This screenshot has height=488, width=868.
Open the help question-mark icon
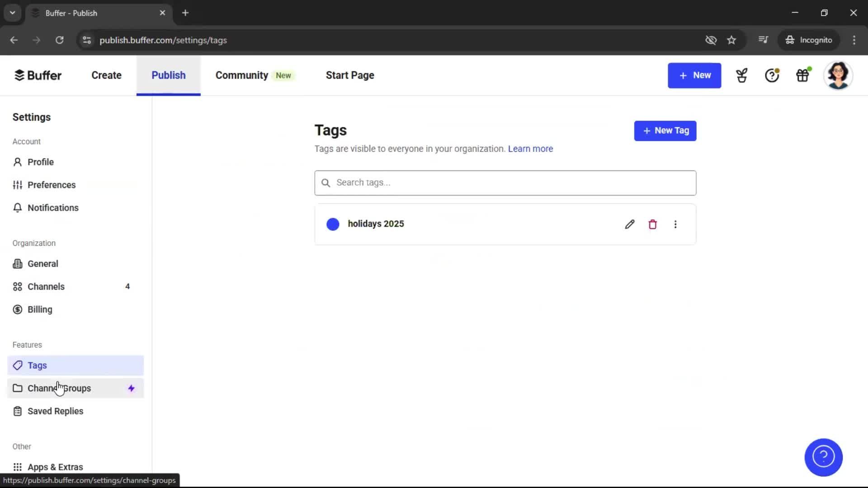click(x=772, y=75)
